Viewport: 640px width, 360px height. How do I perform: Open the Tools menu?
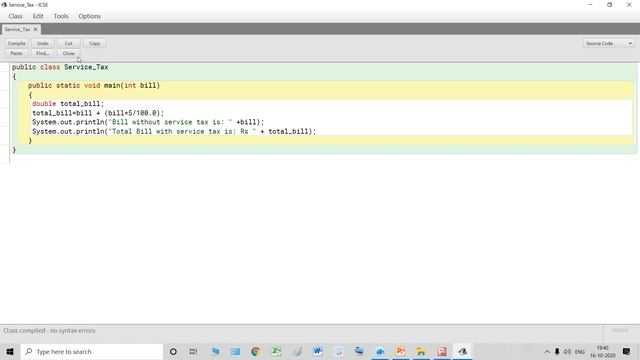click(x=61, y=16)
